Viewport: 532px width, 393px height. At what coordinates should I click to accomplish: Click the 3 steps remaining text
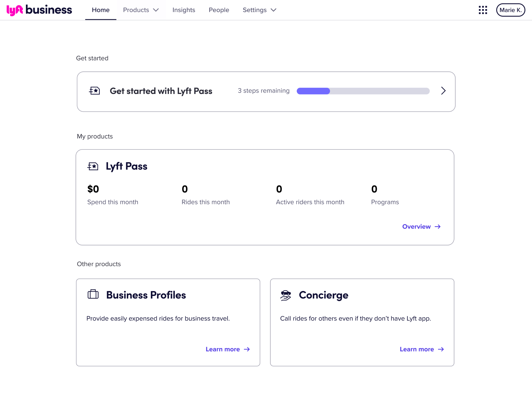click(264, 91)
